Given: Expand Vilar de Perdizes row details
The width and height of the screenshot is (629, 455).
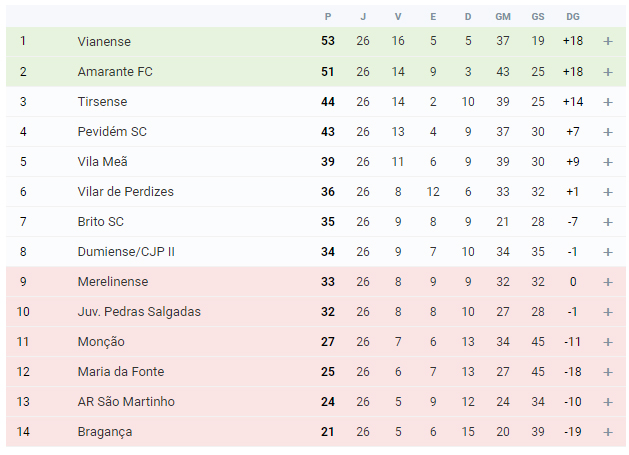Looking at the screenshot, I should (608, 192).
